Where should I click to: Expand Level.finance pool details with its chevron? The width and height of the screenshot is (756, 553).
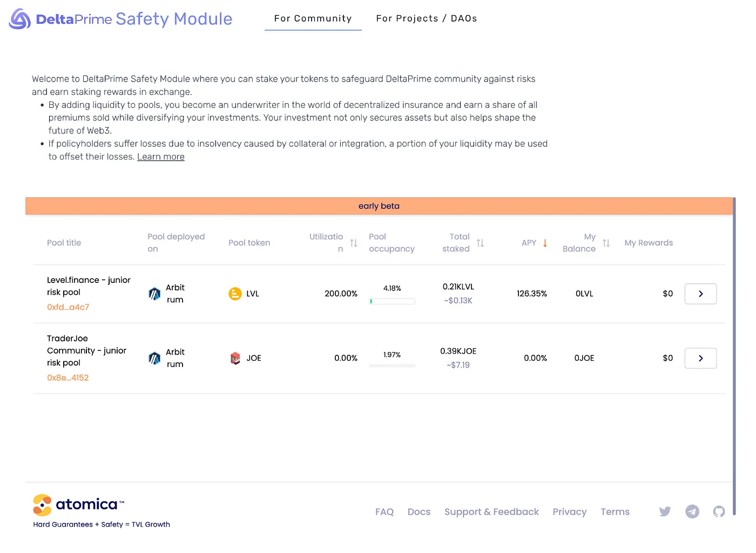pos(700,294)
